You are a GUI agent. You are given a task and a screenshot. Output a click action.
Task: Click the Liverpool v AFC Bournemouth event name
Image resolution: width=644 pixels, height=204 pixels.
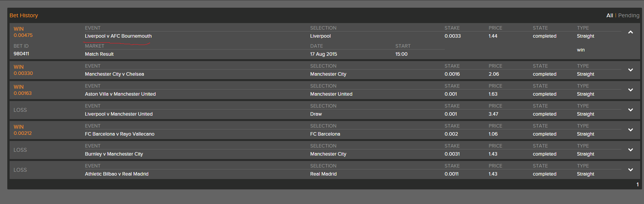[118, 36]
